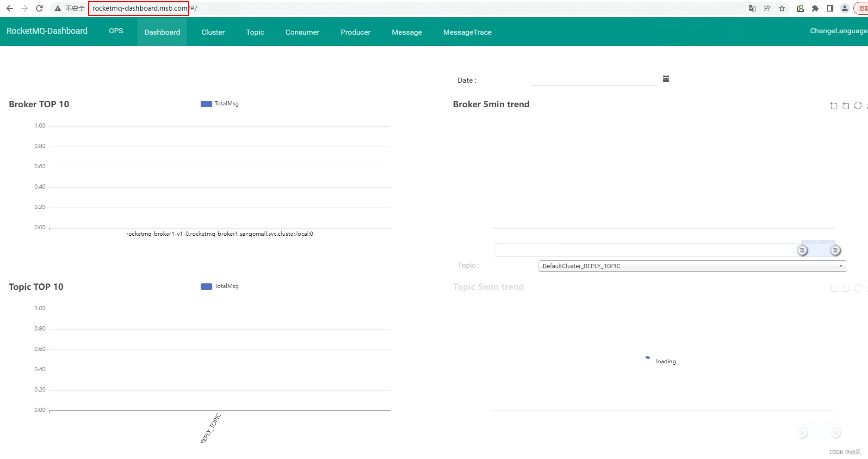This screenshot has width=868, height=459.
Task: Toggle the TotalMsg legend in Topic TOP 10
Action: (x=220, y=286)
